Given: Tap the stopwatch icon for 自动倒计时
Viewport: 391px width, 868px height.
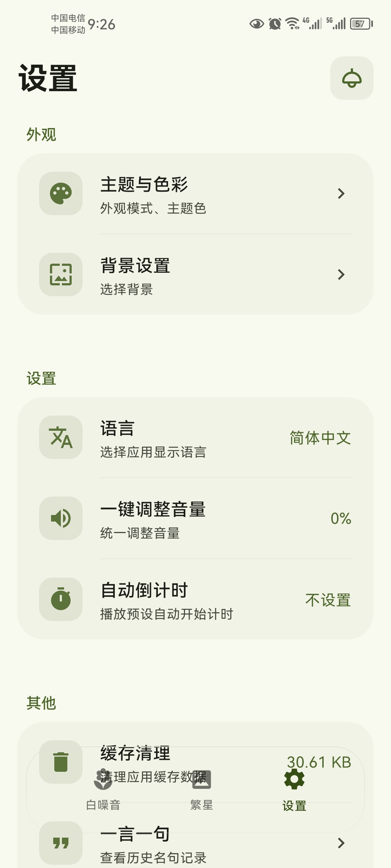Looking at the screenshot, I should pyautogui.click(x=61, y=599).
